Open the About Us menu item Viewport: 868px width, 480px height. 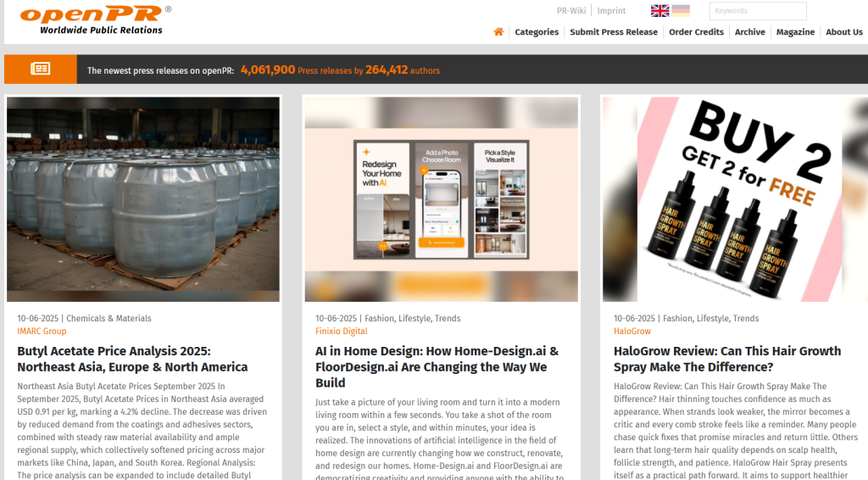click(843, 32)
